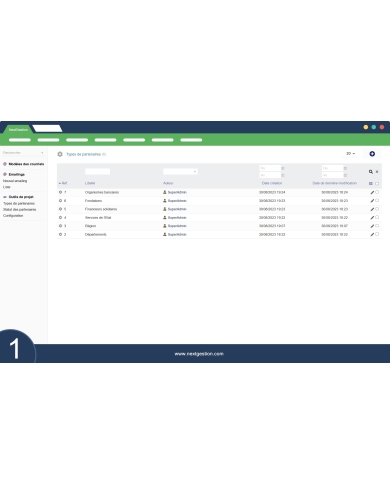Focus the creation date 'Du' input
The height and width of the screenshot is (484, 390).
click(x=270, y=168)
